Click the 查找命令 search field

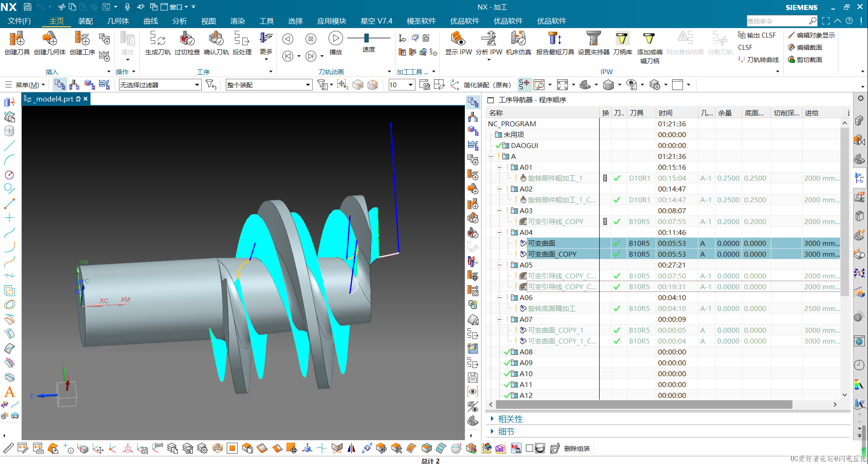(777, 21)
